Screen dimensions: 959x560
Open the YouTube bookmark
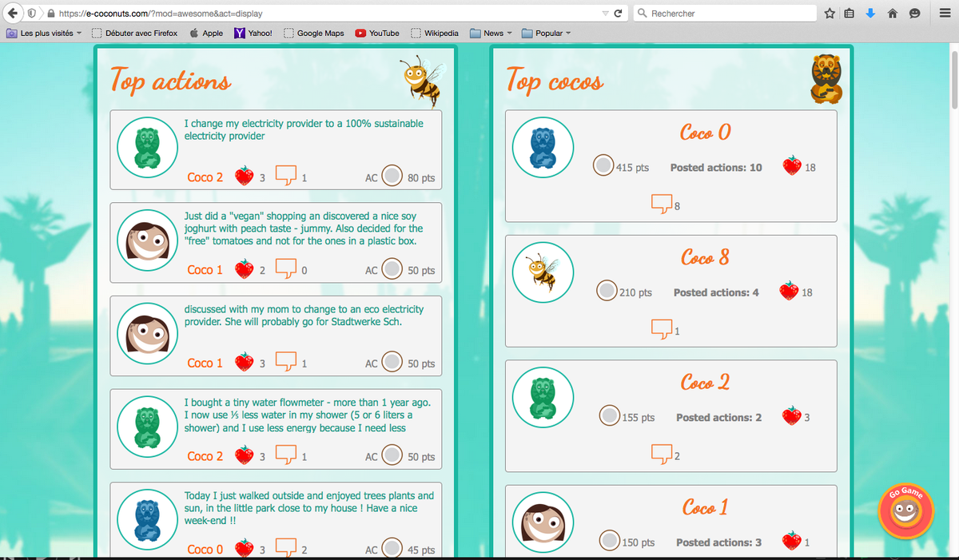tap(377, 33)
